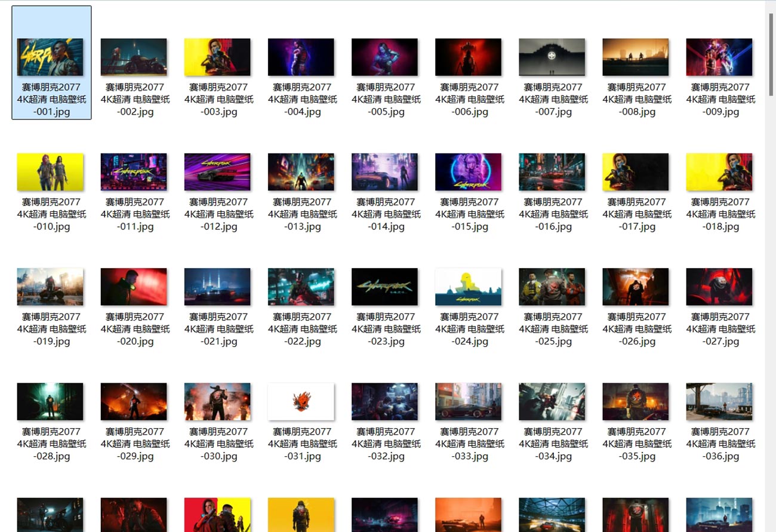Image resolution: width=776 pixels, height=532 pixels.
Task: Click filename label ending -015.jpg
Action: (x=469, y=214)
